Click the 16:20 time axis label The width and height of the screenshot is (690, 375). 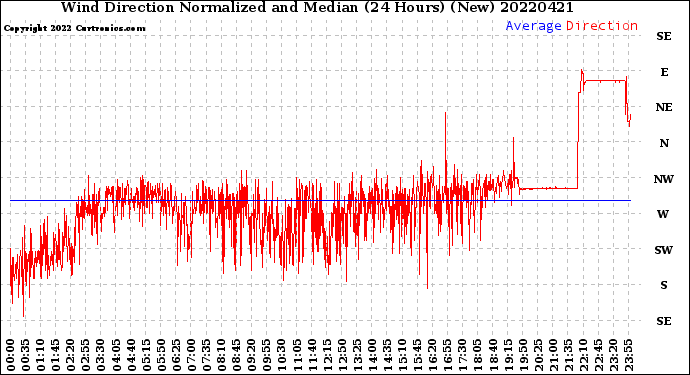pos(433,354)
